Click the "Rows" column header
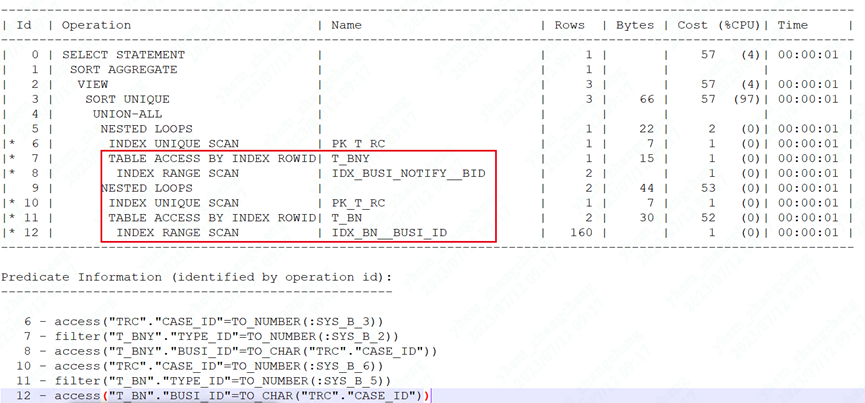Screen dimensions: 865x403 tap(569, 25)
